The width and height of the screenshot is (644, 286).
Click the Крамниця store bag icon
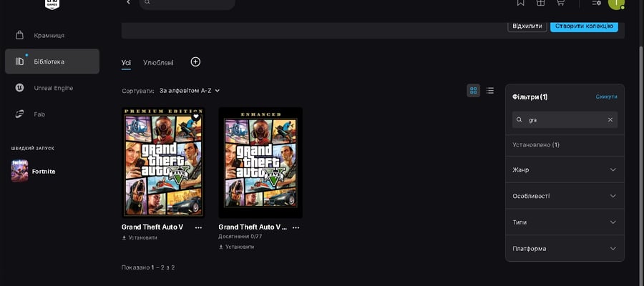(19, 35)
